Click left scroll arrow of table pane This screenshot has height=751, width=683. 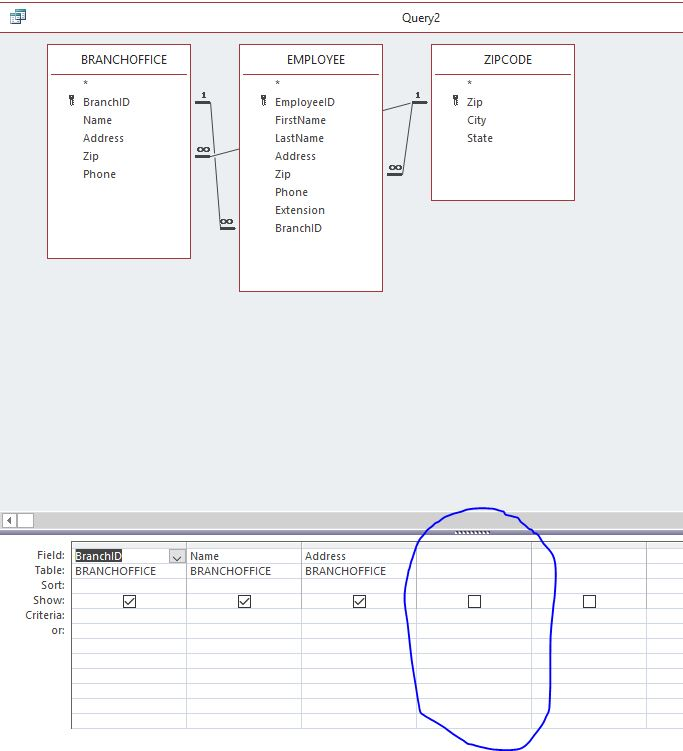[10, 520]
